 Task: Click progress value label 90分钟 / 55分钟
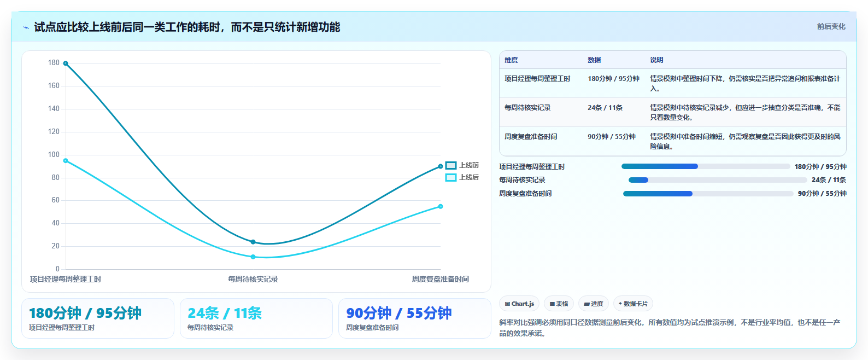[x=822, y=194]
